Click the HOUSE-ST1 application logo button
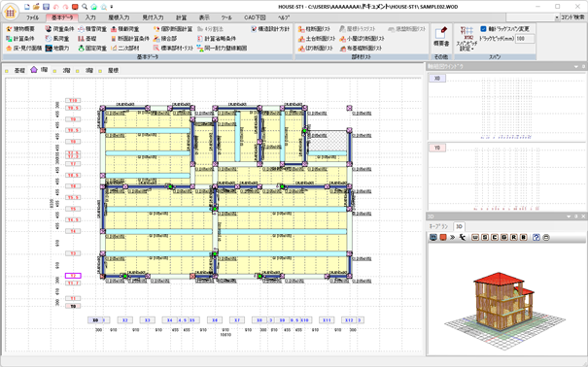This screenshot has height=367, width=588. [x=10, y=12]
